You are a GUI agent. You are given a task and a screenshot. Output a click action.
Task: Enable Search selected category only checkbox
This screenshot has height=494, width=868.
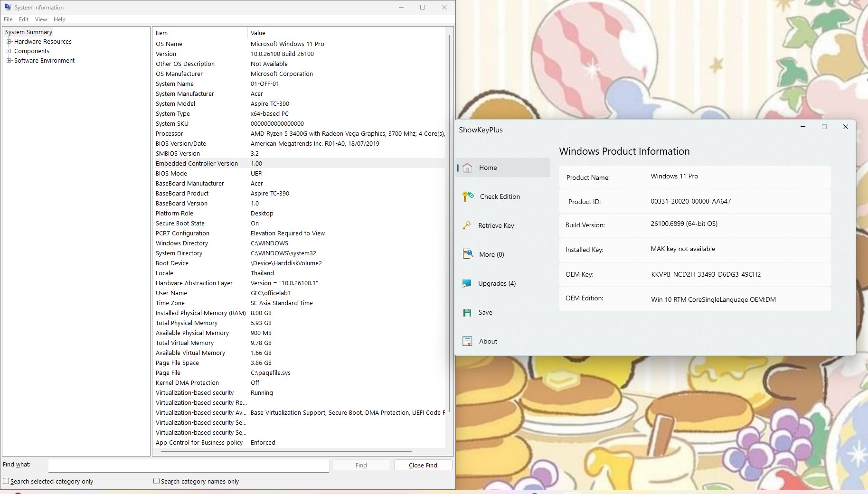click(x=6, y=481)
